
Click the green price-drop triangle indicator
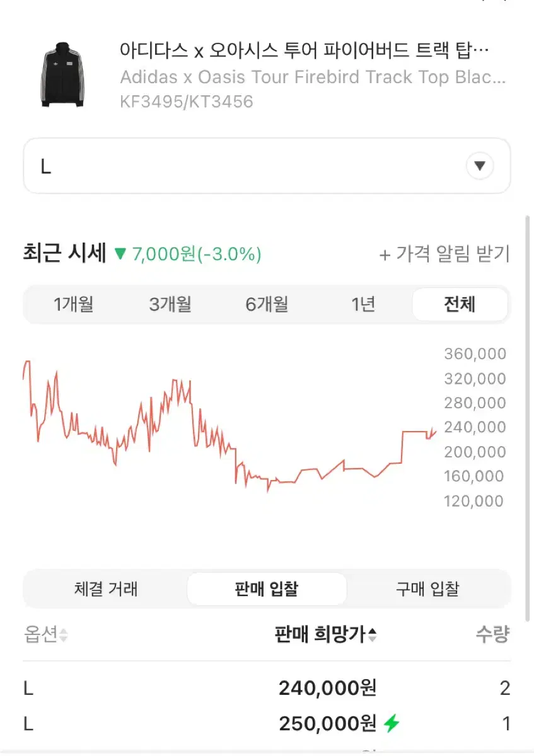pyautogui.click(x=120, y=255)
